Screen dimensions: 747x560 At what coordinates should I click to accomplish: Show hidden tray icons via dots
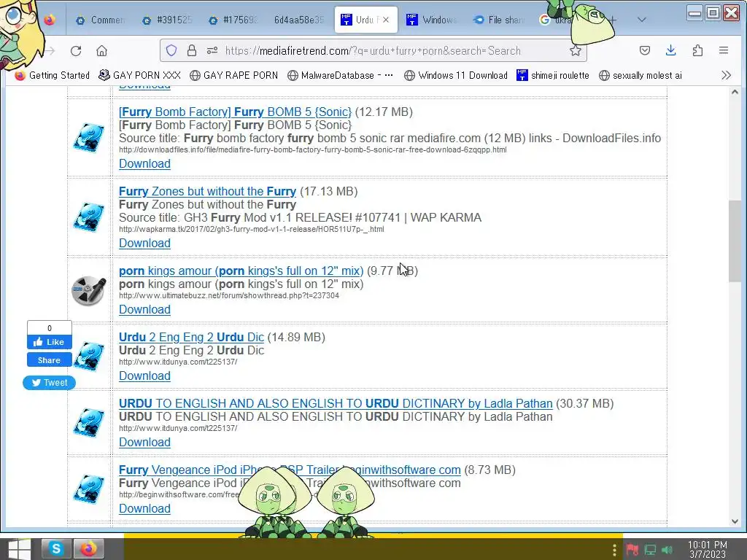[614, 550]
